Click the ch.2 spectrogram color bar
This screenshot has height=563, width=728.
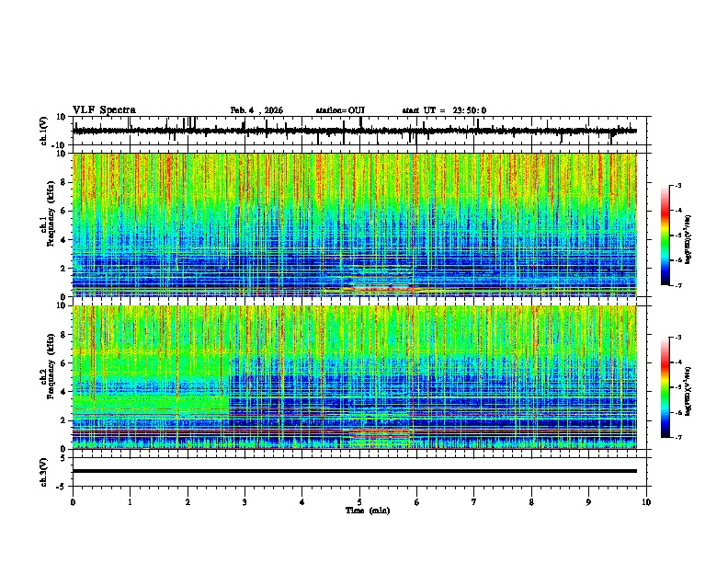click(x=665, y=387)
